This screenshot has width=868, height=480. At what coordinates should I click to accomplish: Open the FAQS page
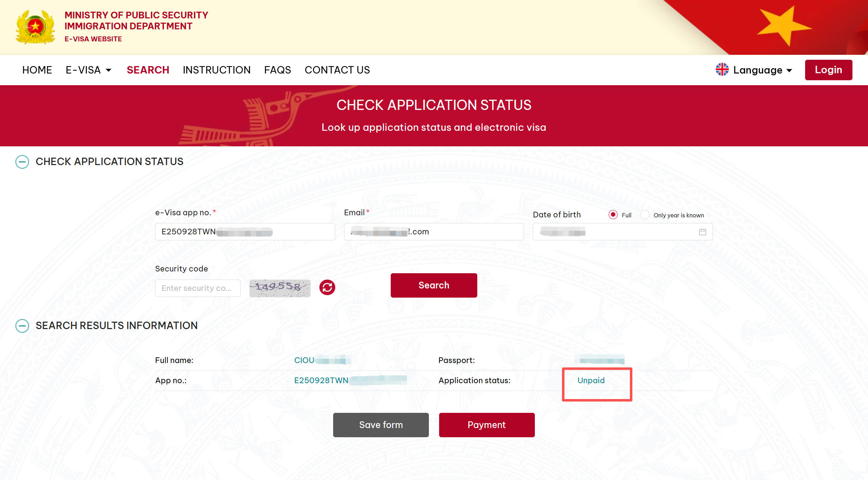click(277, 70)
